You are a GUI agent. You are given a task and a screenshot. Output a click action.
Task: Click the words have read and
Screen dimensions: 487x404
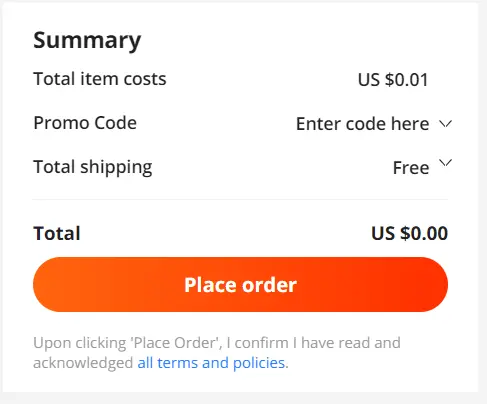click(351, 343)
